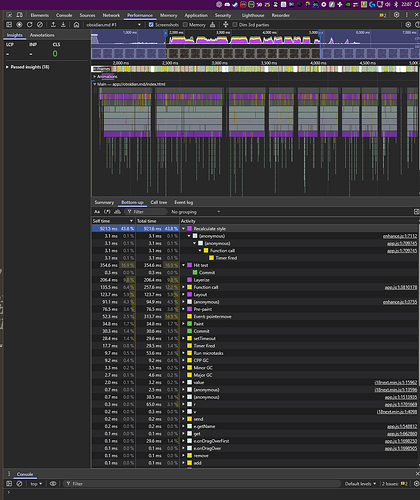Open the Default levels dropdown

tap(360, 484)
